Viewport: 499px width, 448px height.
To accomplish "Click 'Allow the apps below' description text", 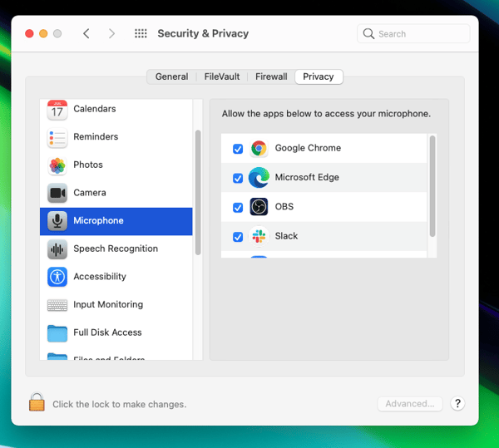I will tap(326, 114).
